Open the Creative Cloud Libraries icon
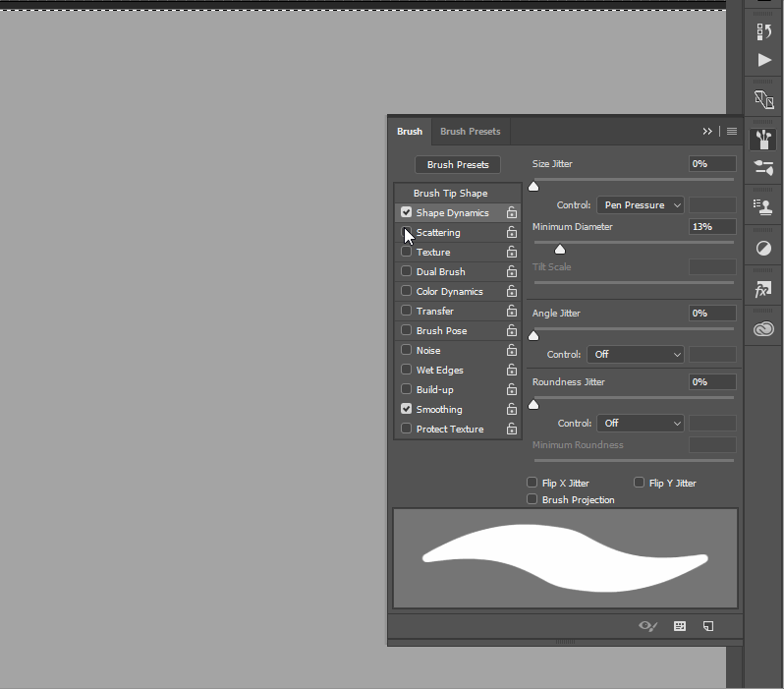 [763, 328]
